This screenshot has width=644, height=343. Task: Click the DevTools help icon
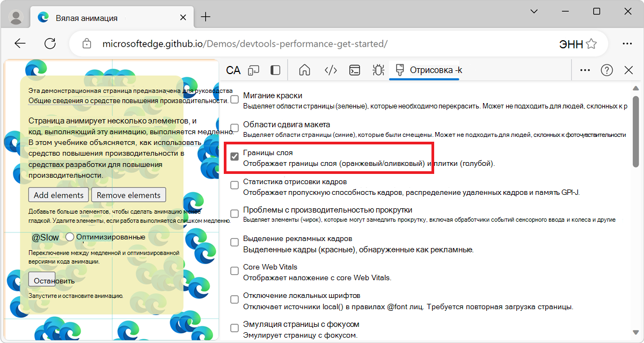606,70
